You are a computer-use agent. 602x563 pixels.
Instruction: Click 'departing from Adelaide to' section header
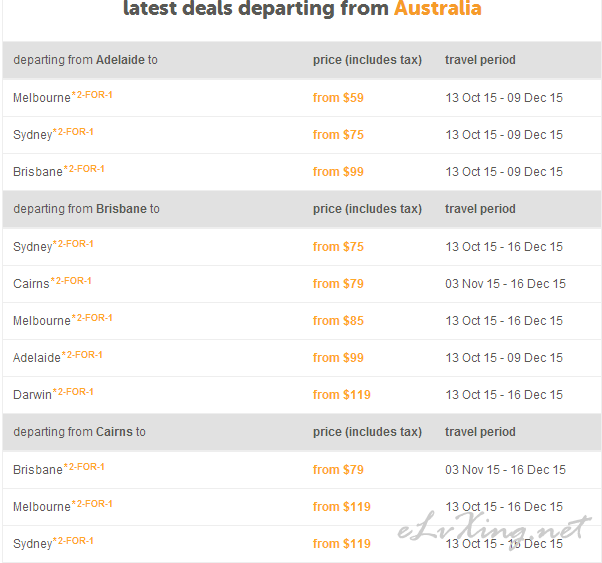click(85, 60)
